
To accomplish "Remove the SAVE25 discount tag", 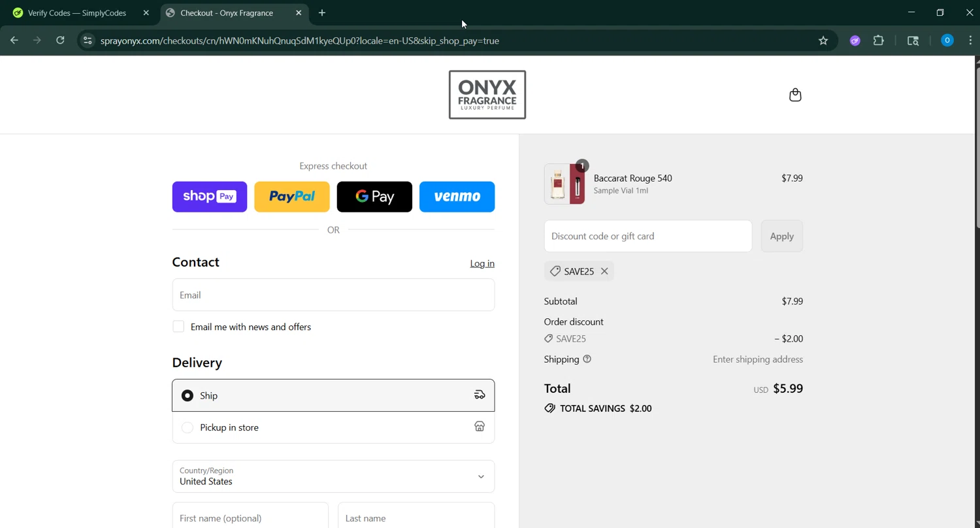I will (604, 271).
